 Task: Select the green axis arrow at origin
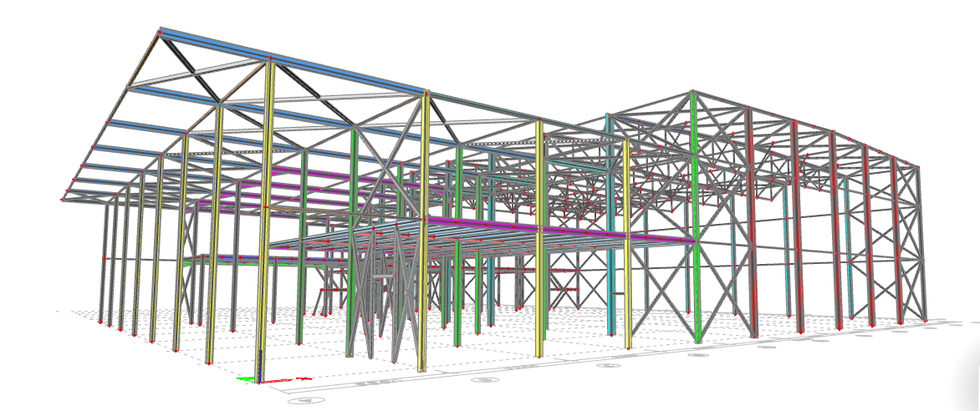point(245,379)
